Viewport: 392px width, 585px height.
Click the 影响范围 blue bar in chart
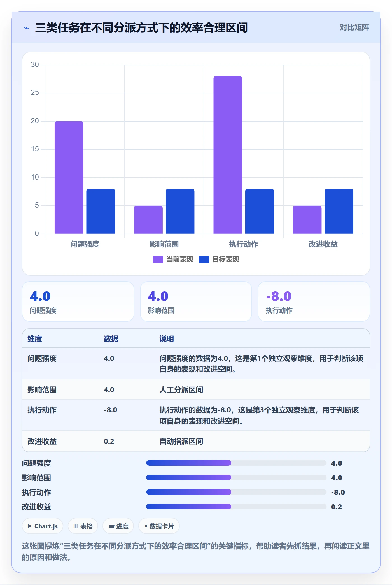coord(180,211)
